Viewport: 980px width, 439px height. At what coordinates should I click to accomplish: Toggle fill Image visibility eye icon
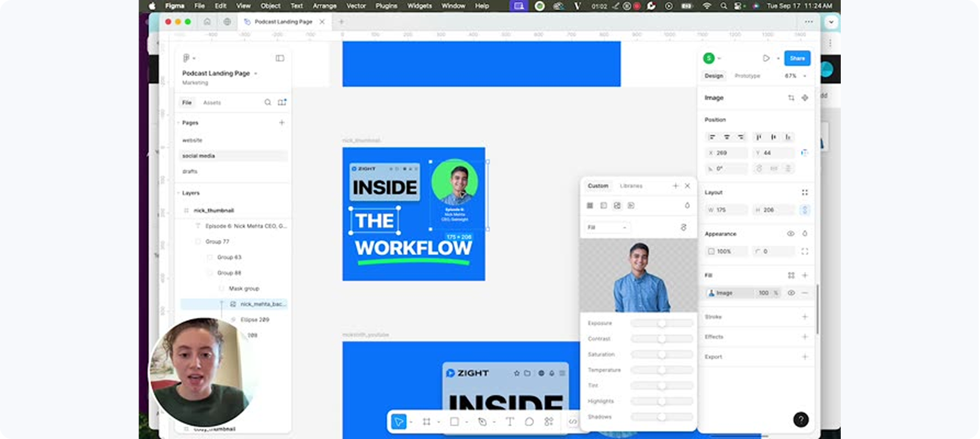(791, 293)
